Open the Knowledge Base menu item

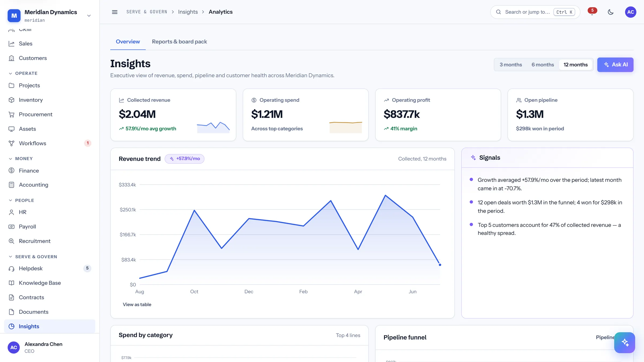tap(50, 283)
